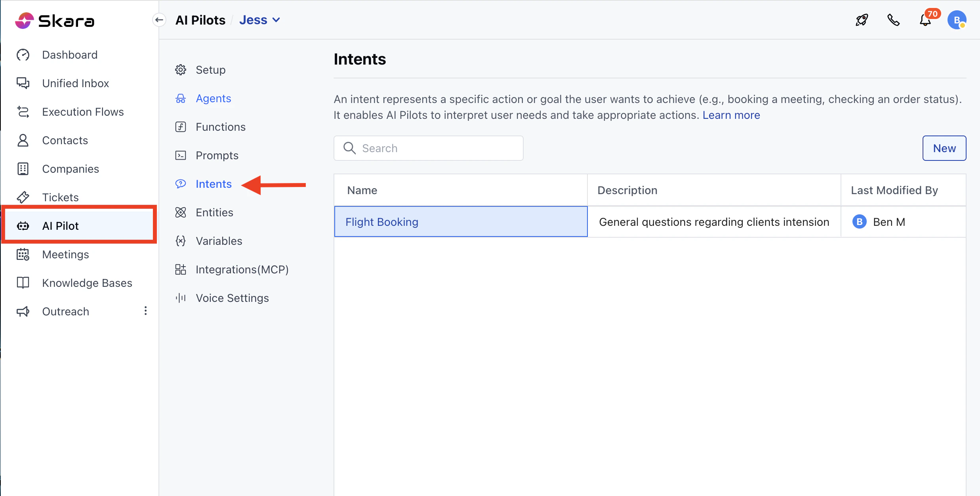
Task: Open the phone call icon
Action: 893,20
